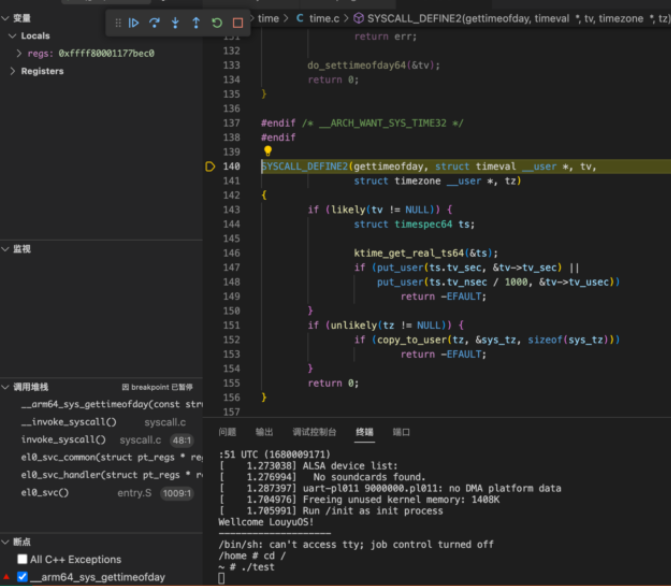This screenshot has width=671, height=586.
Task: Collapse the 调用堆栈 call stack panel
Action: (x=6, y=387)
